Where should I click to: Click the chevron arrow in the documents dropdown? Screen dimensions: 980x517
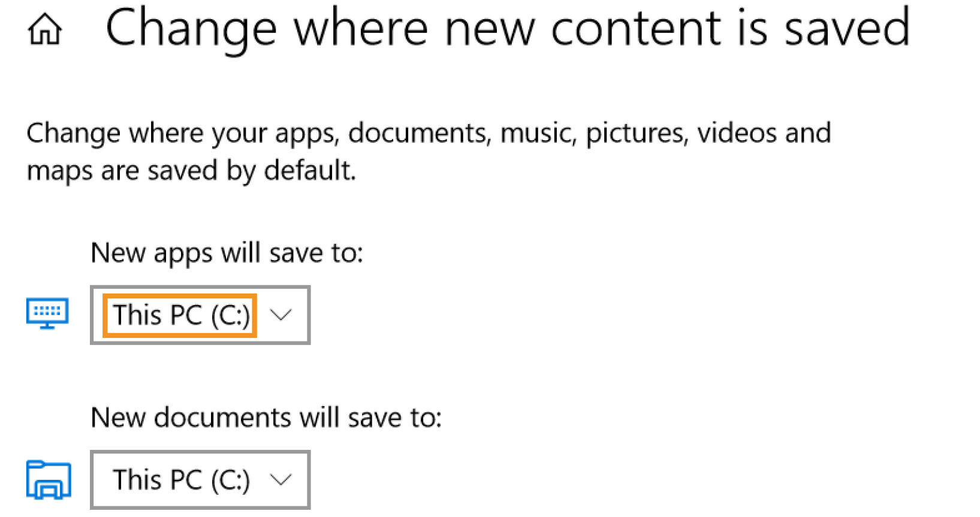[281, 479]
